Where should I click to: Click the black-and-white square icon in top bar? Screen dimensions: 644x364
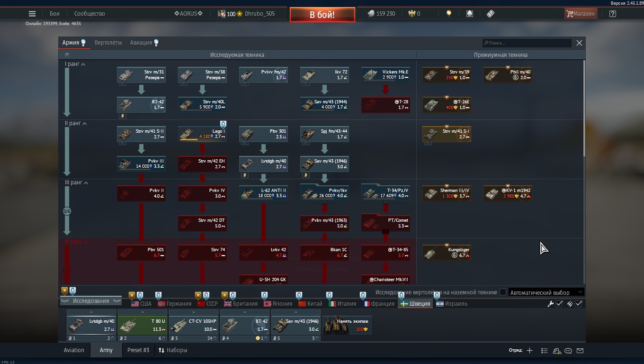[469, 14]
